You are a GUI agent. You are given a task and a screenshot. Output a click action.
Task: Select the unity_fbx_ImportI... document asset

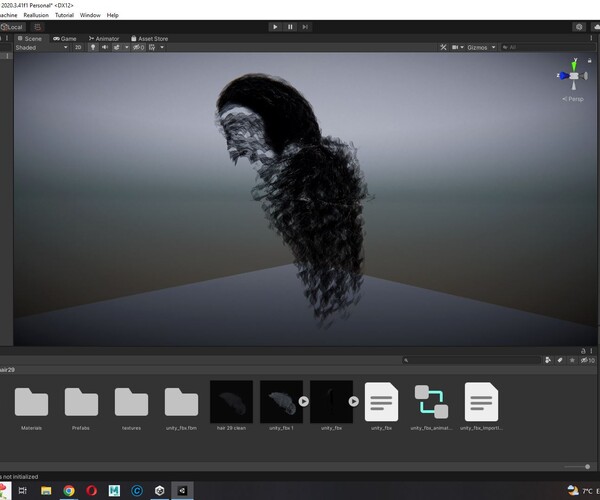(x=481, y=402)
